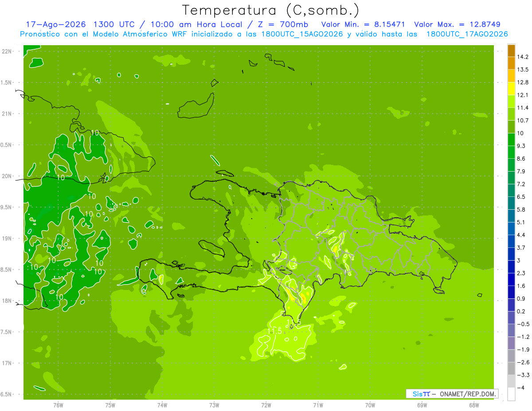Click blue colorbar swatch between 3.7 and 4.4
532x411 pixels.
coord(511,241)
